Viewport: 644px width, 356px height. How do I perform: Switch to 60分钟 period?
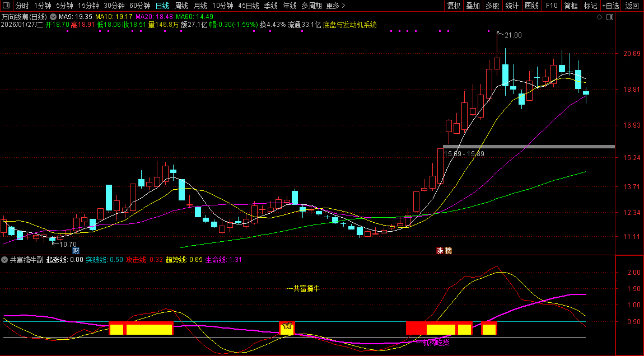pyautogui.click(x=140, y=6)
